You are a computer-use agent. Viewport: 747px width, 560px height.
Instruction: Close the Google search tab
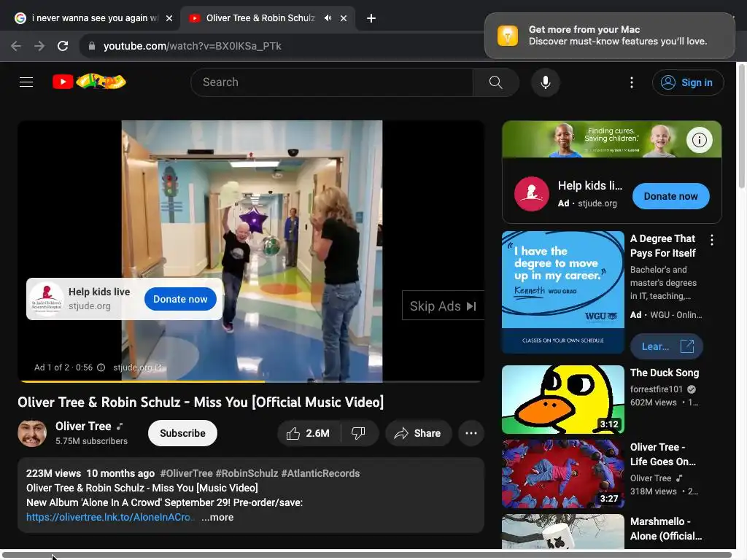169,18
